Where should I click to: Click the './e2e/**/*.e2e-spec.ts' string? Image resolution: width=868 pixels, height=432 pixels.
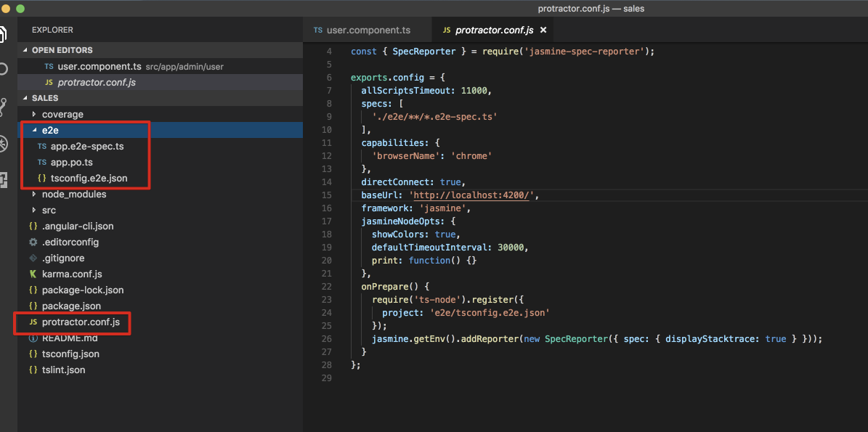pyautogui.click(x=434, y=117)
